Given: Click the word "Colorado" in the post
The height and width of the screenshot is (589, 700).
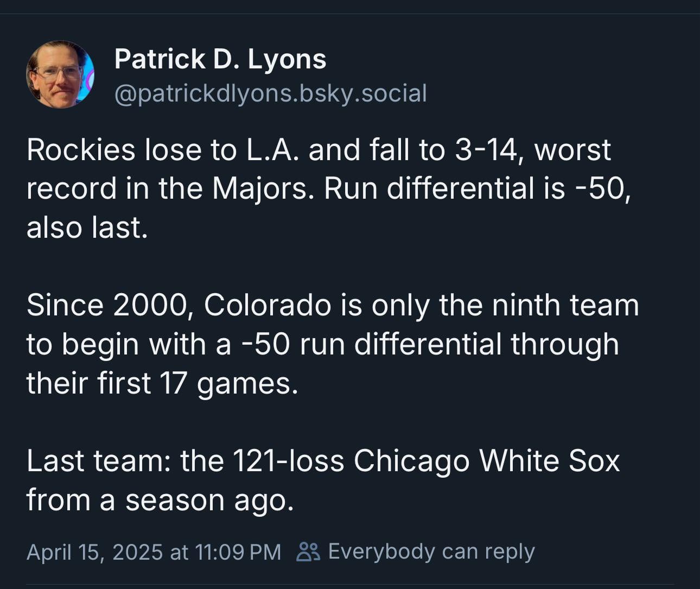Looking at the screenshot, I should pyautogui.click(x=268, y=305).
